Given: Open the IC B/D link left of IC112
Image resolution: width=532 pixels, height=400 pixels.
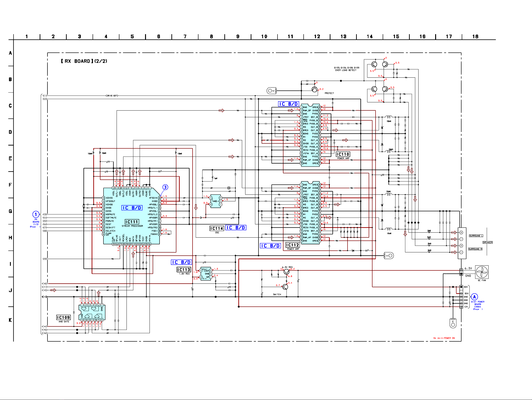Looking at the screenshot, I should [x=270, y=246].
